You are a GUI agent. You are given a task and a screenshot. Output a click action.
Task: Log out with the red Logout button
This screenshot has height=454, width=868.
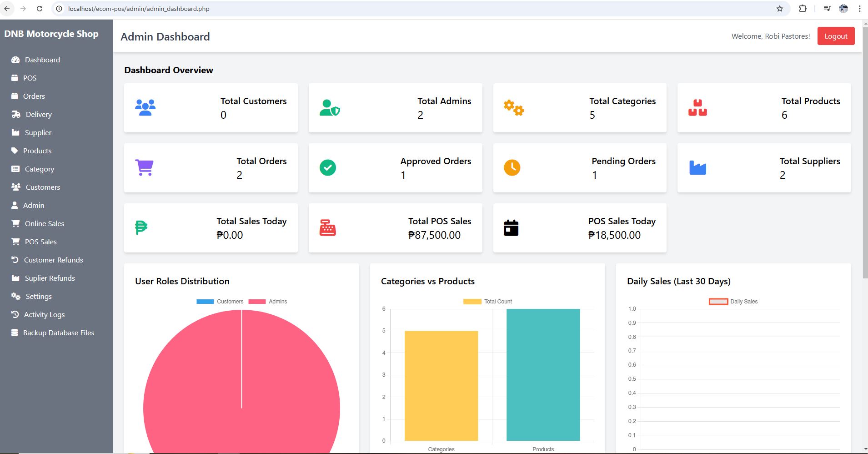coord(836,36)
